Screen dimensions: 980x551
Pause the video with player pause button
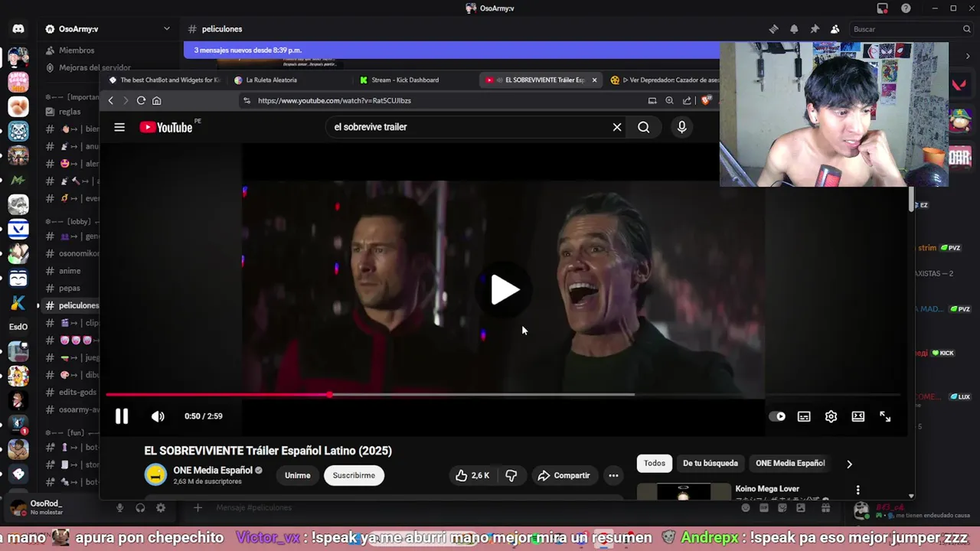(x=122, y=416)
